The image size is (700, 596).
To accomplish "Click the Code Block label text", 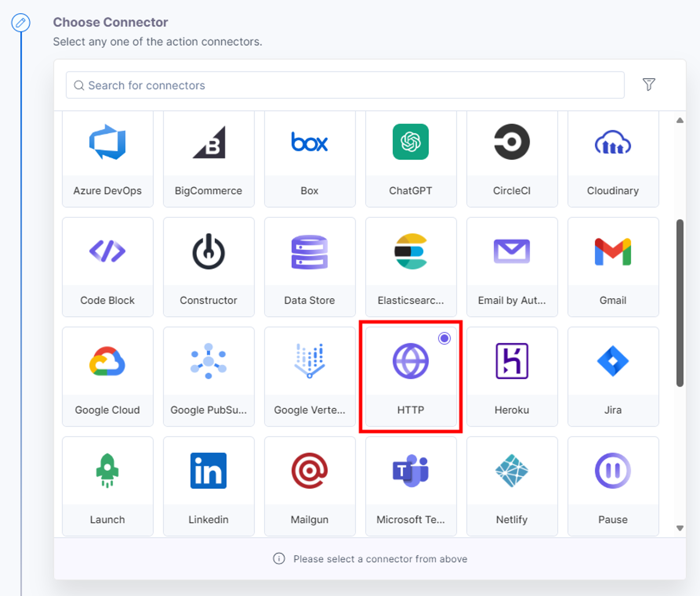I will pyautogui.click(x=107, y=300).
